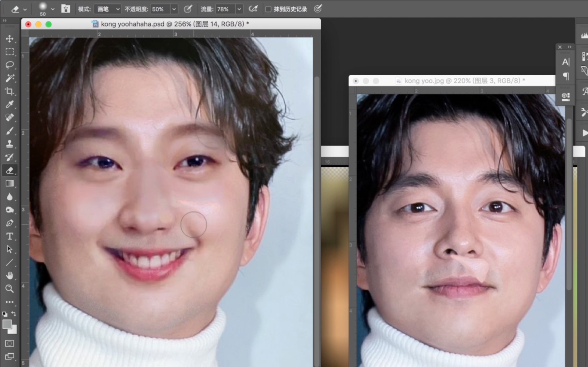Viewport: 588px width, 367px height.
Task: Select the Pen tool
Action: pos(10,223)
